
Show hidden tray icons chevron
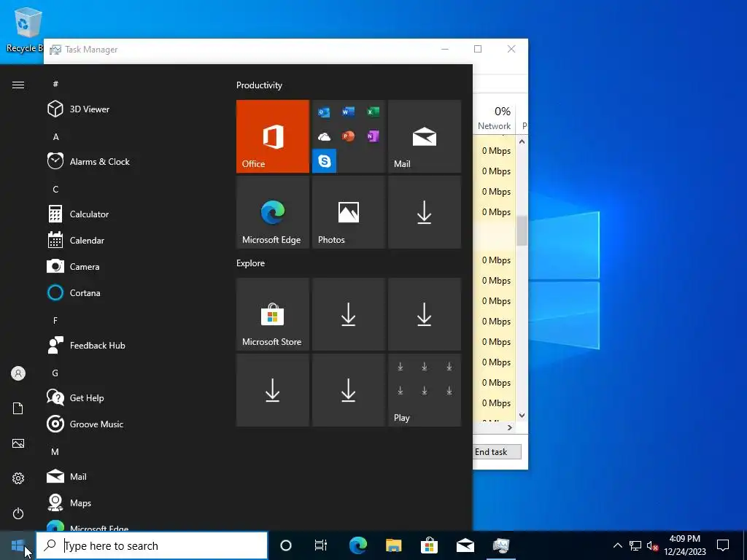[617, 545]
